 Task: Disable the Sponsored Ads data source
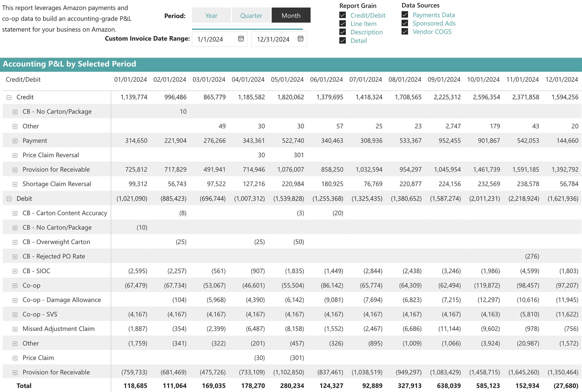coord(404,23)
